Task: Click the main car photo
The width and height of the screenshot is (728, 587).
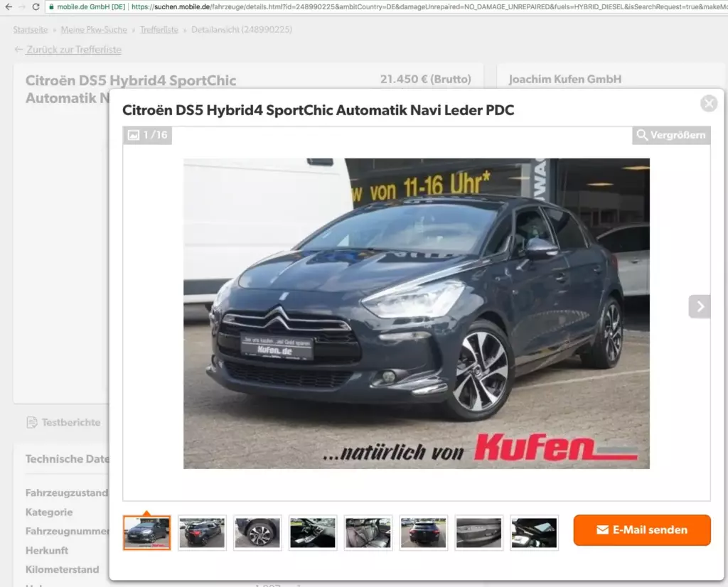Action: click(x=417, y=313)
